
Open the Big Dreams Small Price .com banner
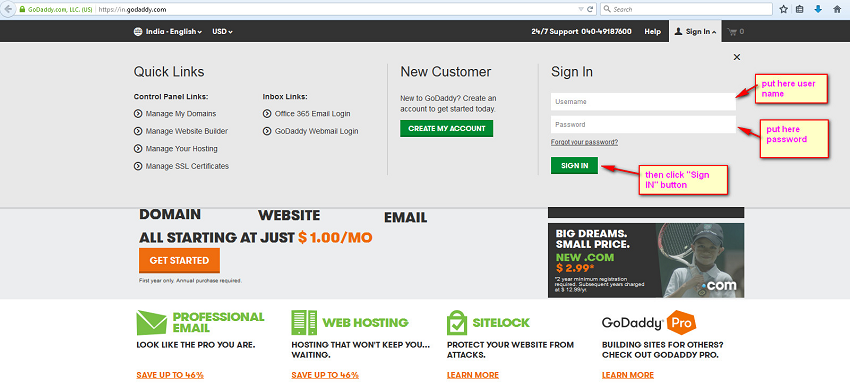646,260
